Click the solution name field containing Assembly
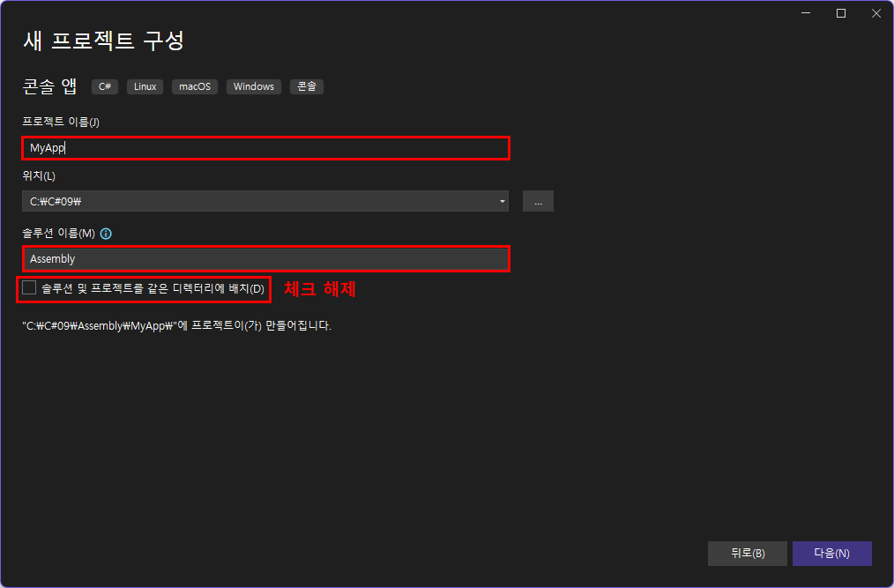This screenshot has height=588, width=894. (265, 259)
